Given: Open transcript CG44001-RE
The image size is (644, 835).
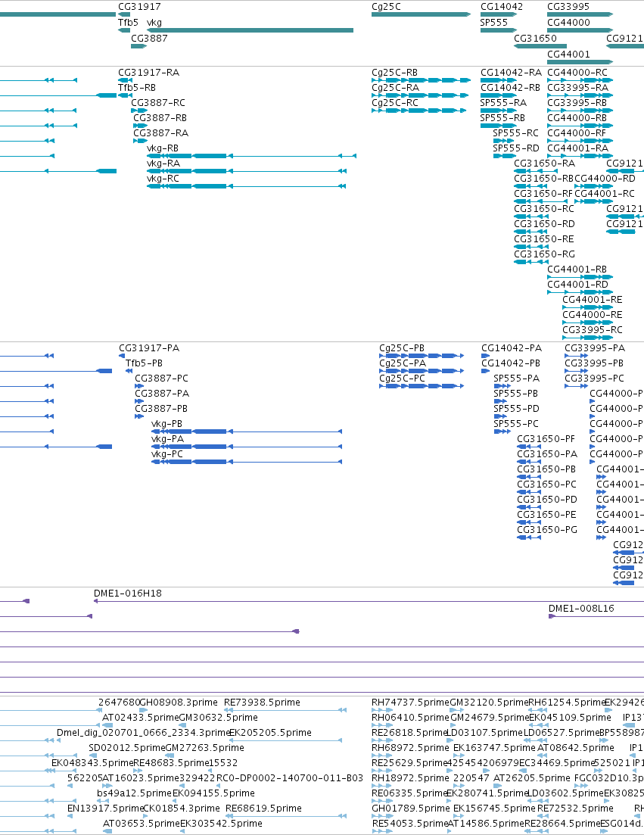Looking at the screenshot, I should point(593,299).
